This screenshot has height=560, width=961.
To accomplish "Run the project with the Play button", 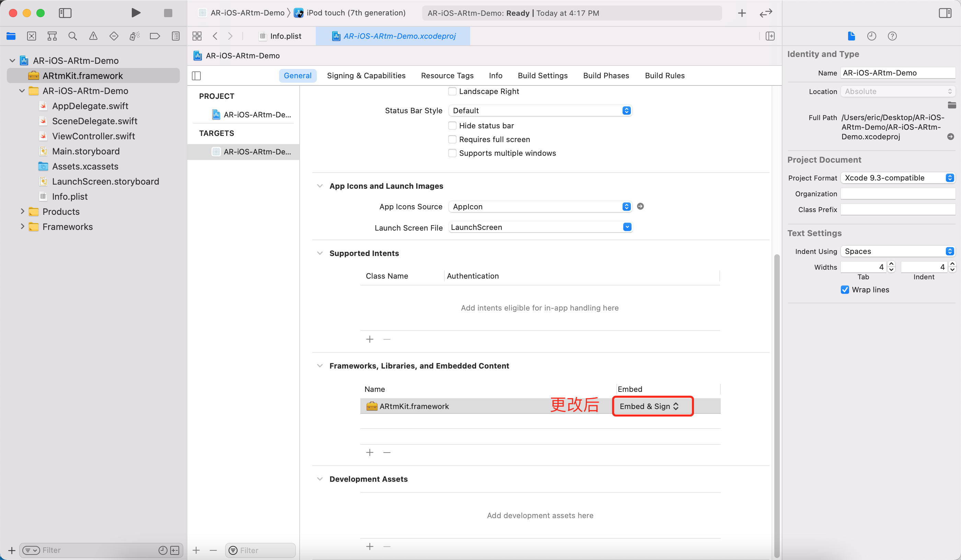I will tap(136, 13).
